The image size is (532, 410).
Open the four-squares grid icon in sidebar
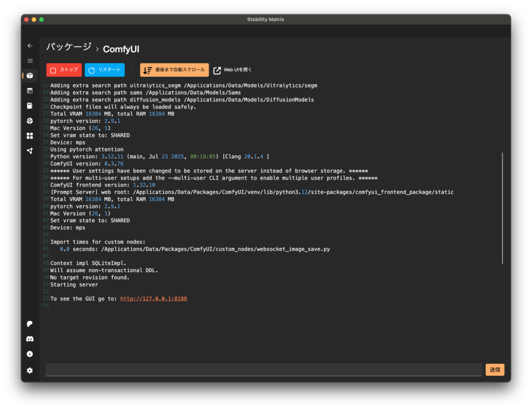pyautogui.click(x=30, y=136)
